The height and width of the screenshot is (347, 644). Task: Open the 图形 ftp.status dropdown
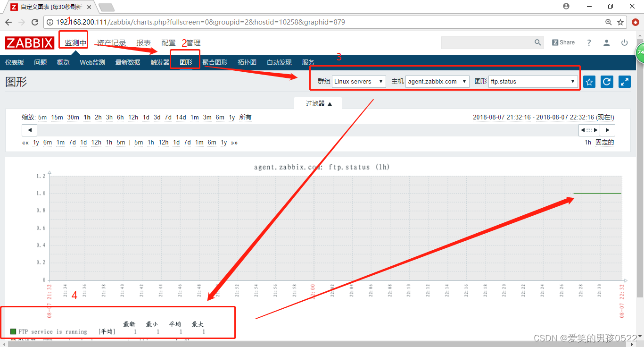[533, 81]
